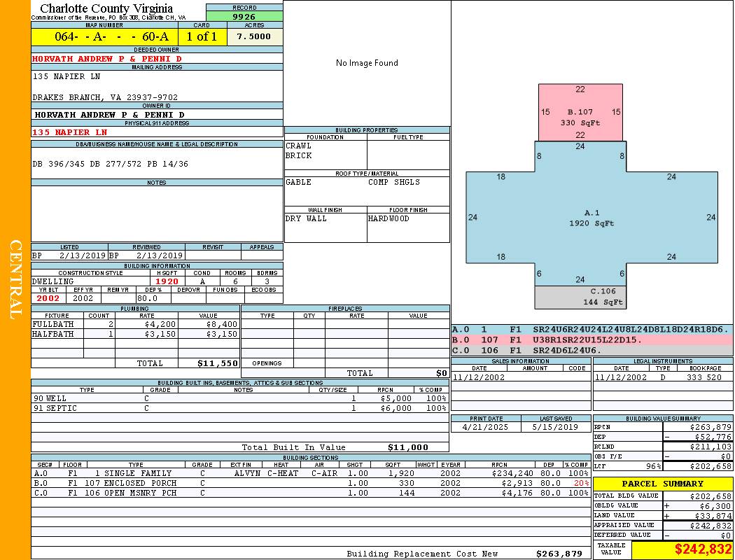Click the red taxable value $242,832
Viewport: 735px width, 560px height.
703,549
